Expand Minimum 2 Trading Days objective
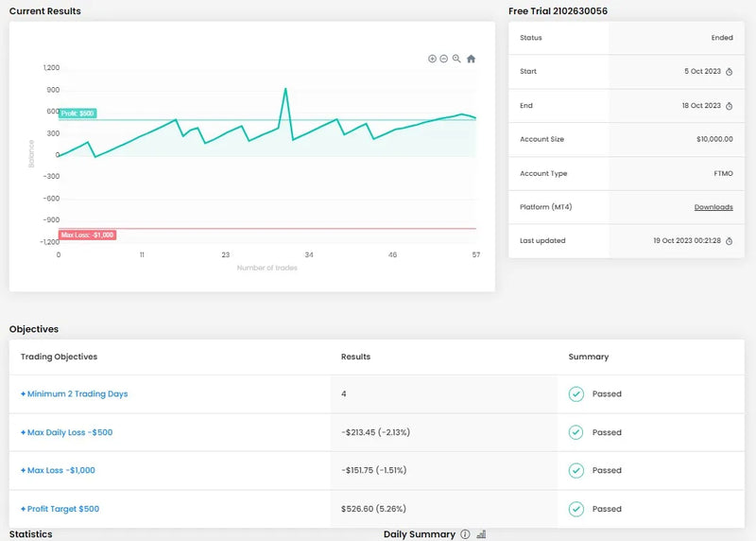This screenshot has height=541, width=756. pos(75,393)
